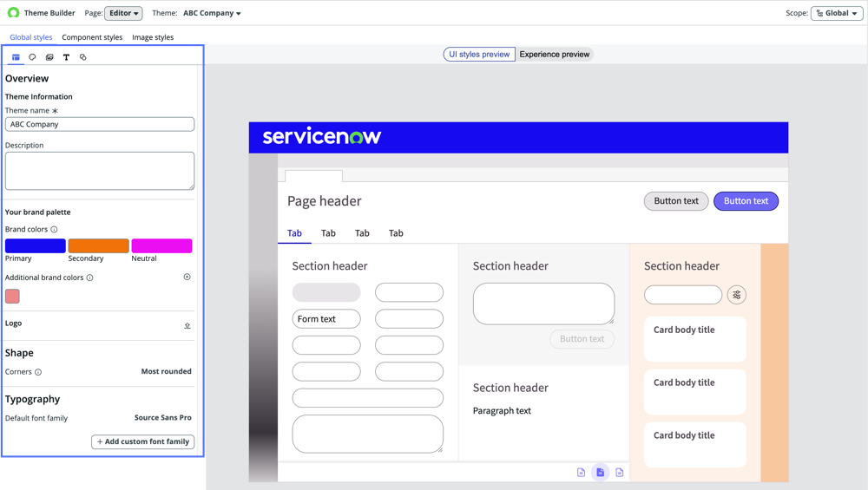Click the gray filled form field
This screenshot has width=868, height=490.
point(326,292)
